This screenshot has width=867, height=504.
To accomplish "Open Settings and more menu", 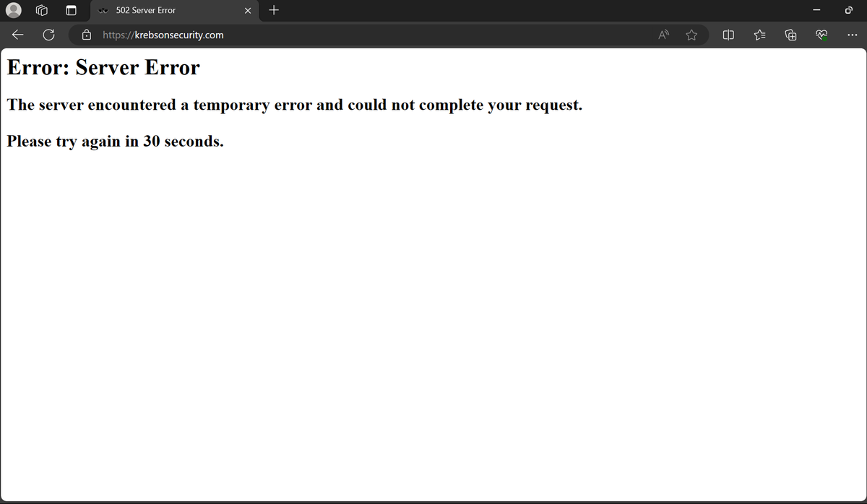I will pos(852,34).
